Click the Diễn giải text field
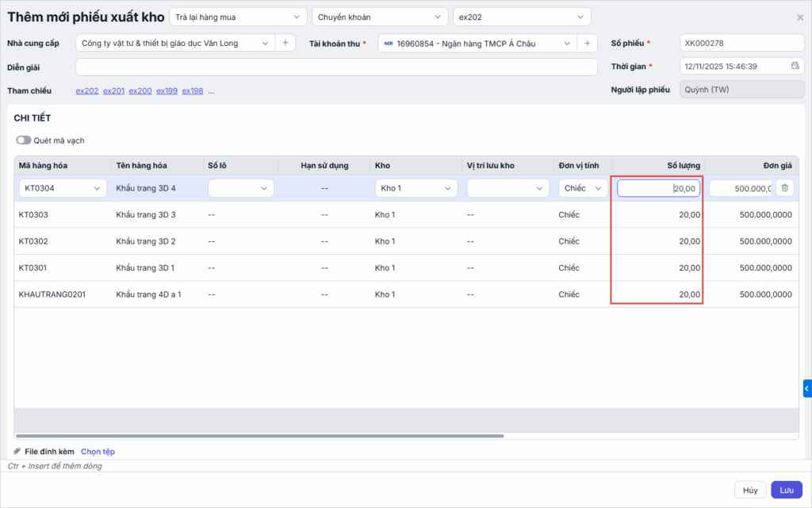The height and width of the screenshot is (508, 812). [x=336, y=67]
